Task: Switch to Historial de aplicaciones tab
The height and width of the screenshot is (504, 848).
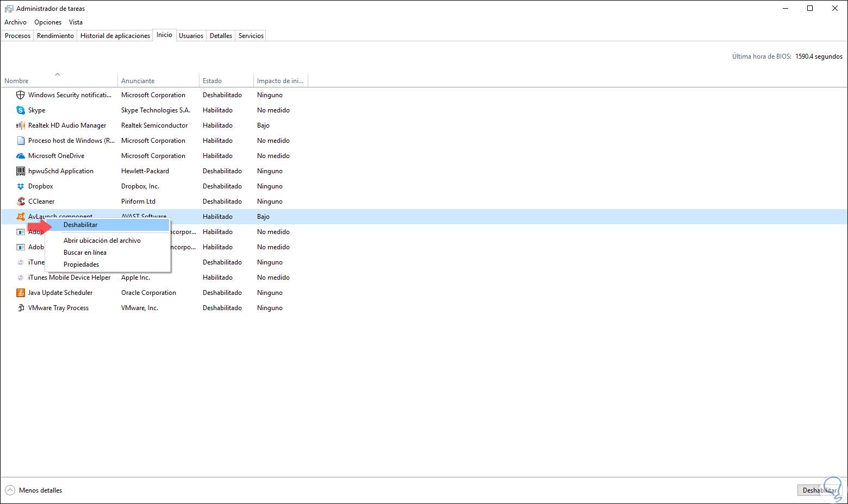Action: 115,36
